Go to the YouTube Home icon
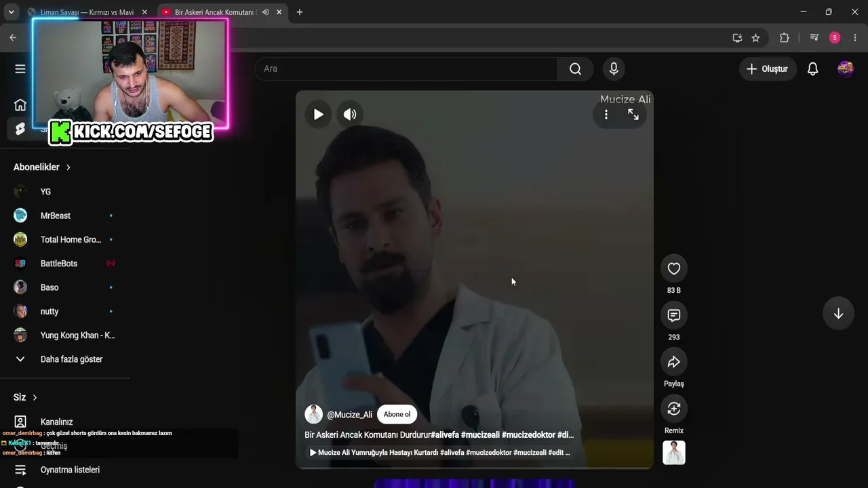This screenshot has height=488, width=868. pyautogui.click(x=20, y=104)
